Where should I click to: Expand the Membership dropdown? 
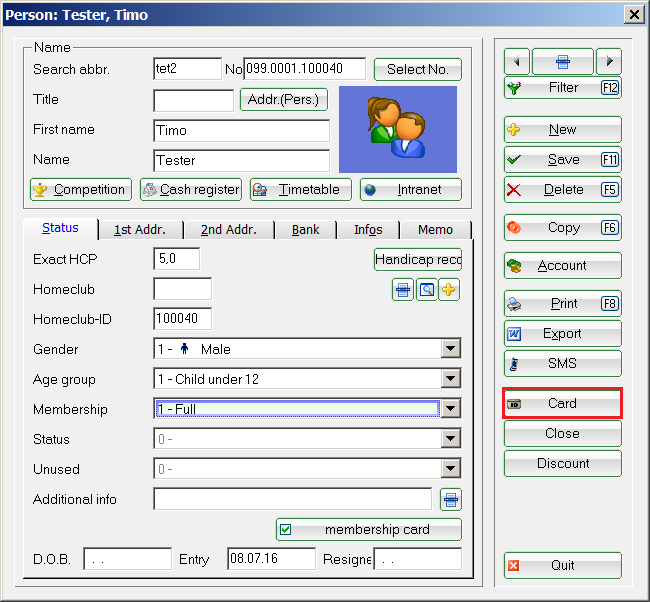451,409
